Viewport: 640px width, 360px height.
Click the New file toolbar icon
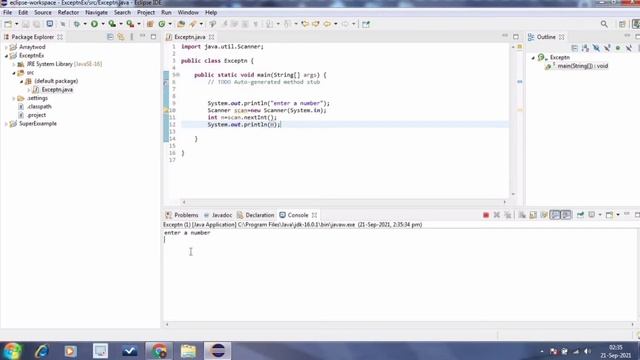8,24
